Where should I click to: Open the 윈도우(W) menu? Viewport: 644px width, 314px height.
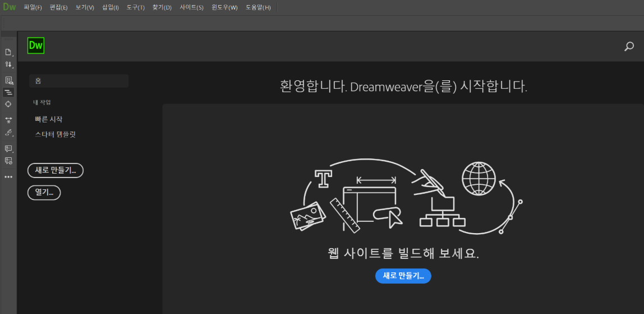click(x=224, y=7)
